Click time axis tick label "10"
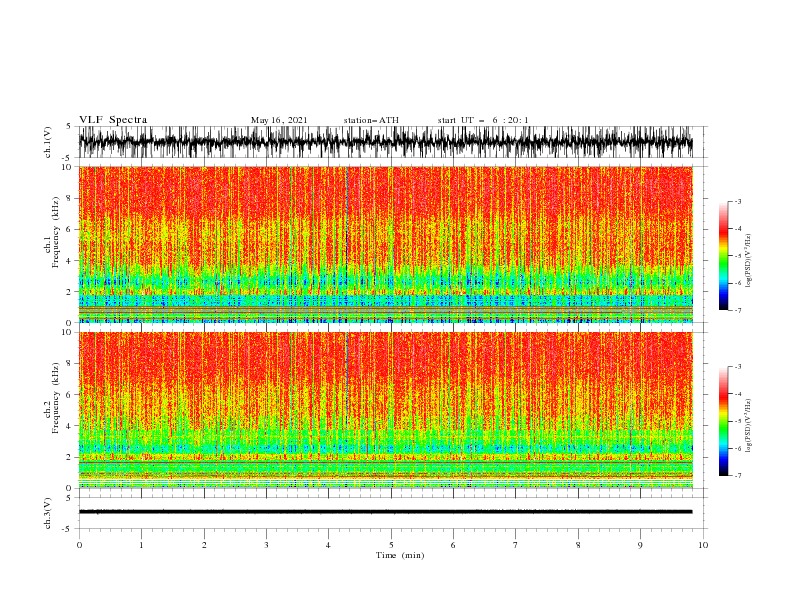 703,545
